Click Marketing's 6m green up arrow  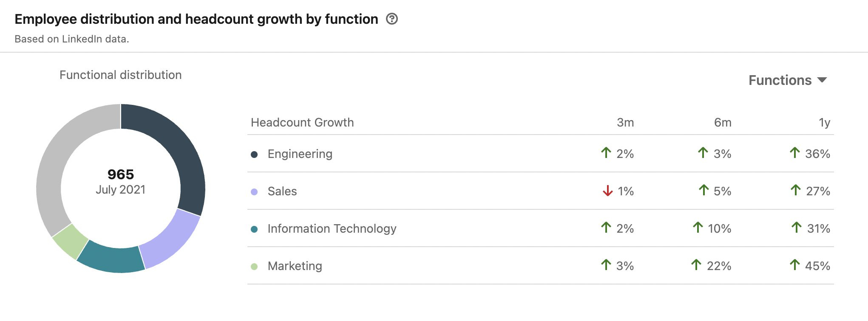point(696,265)
